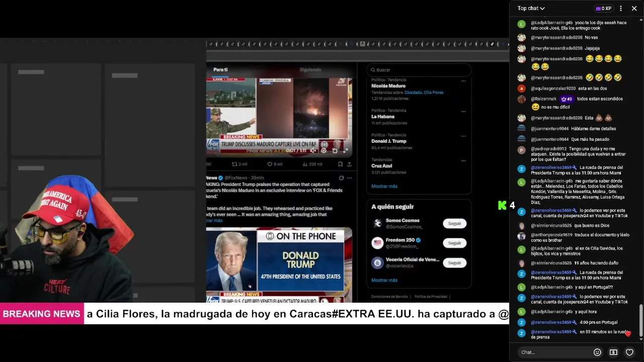Click Mostrar más under trends
This screenshot has height=362, width=644.
tap(384, 186)
